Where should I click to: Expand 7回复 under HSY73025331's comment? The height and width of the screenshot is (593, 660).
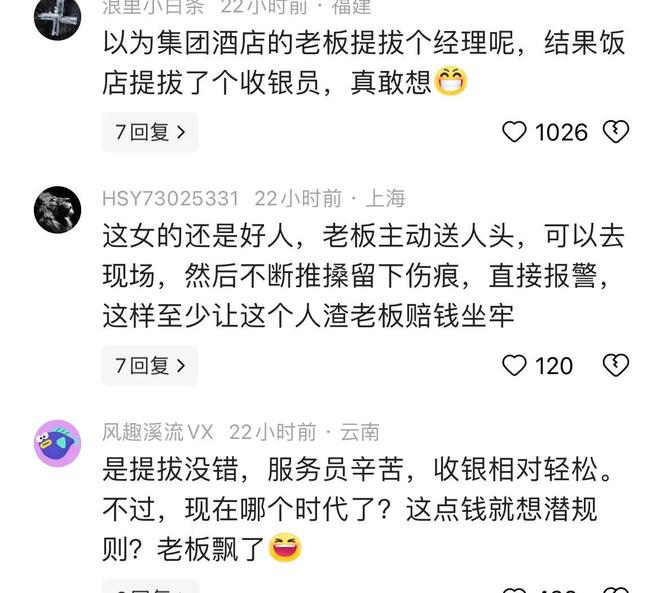(150, 365)
